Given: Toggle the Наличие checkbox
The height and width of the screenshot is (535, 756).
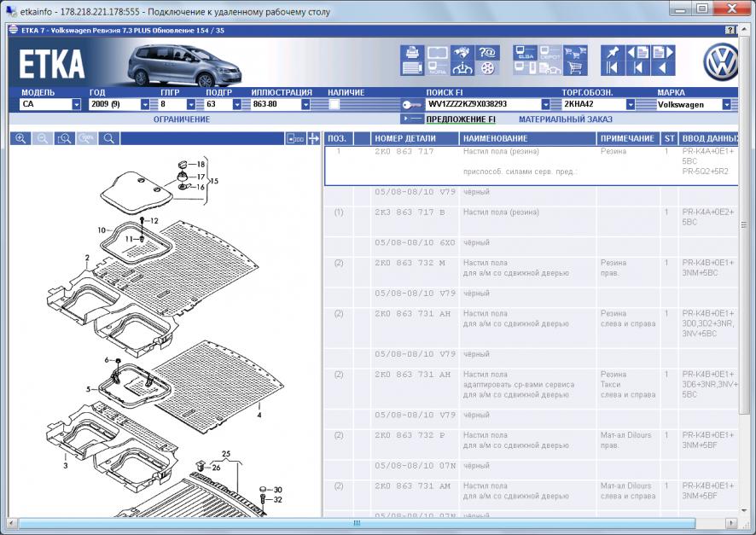Looking at the screenshot, I should click(334, 104).
